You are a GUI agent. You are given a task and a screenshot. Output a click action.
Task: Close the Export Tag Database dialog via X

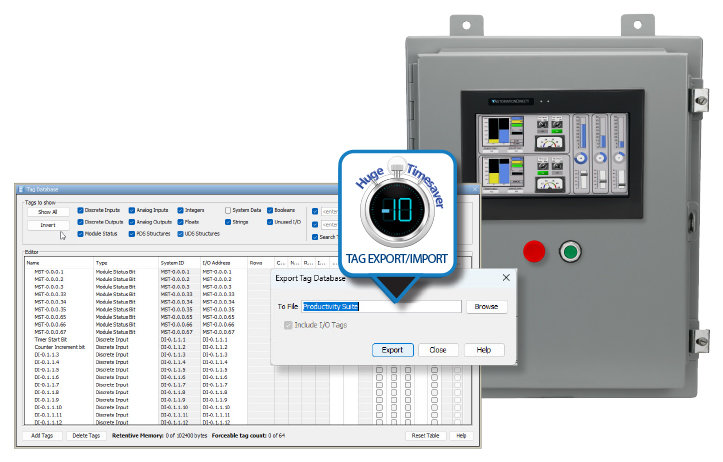(x=505, y=277)
